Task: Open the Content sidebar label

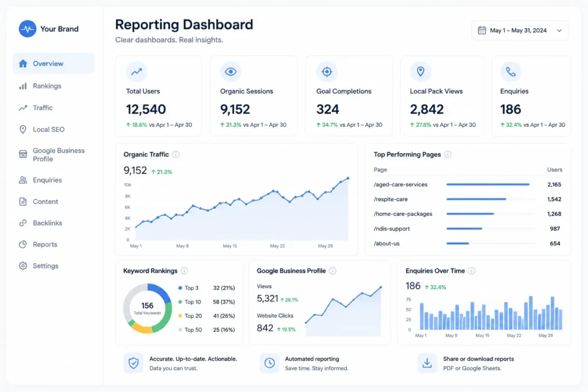Action: coord(45,201)
